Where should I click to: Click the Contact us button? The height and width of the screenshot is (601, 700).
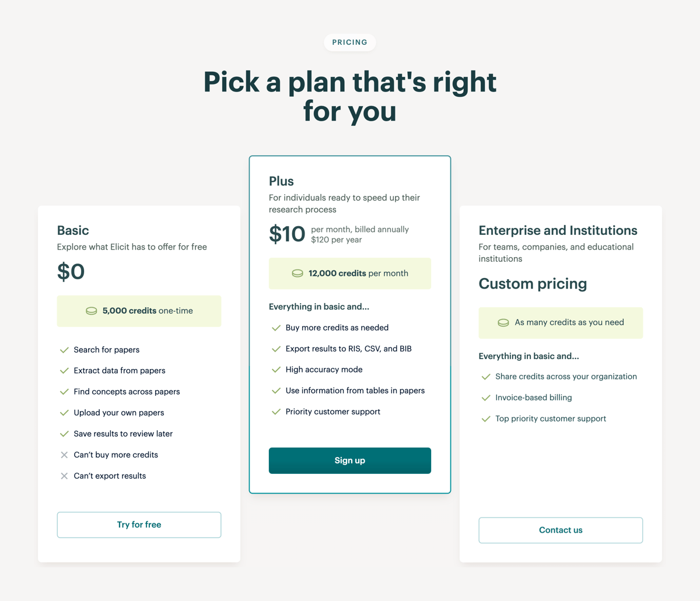(x=560, y=530)
